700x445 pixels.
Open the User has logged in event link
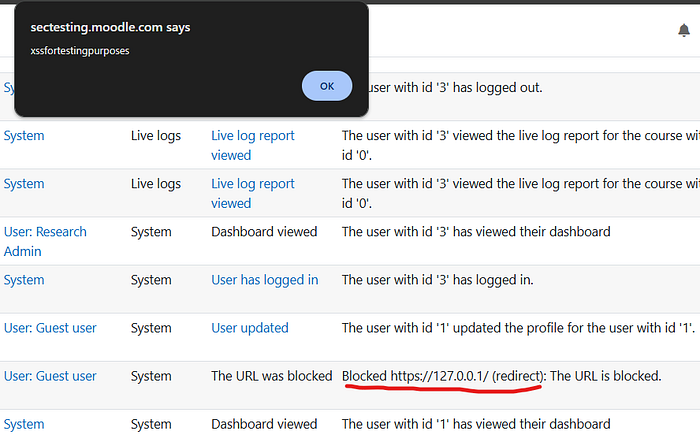(265, 280)
